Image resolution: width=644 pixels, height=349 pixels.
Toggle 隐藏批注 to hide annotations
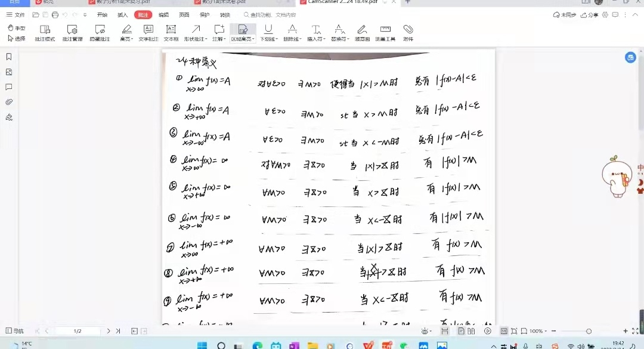pyautogui.click(x=100, y=32)
